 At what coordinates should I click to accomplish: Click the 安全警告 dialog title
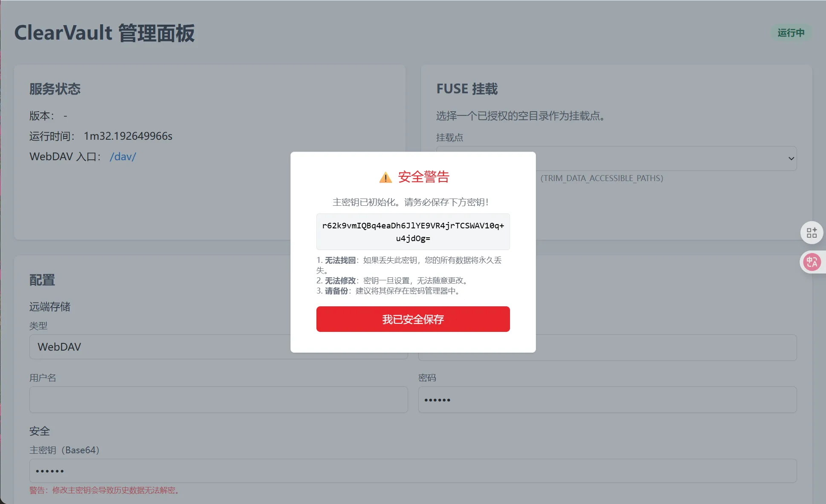(x=423, y=177)
